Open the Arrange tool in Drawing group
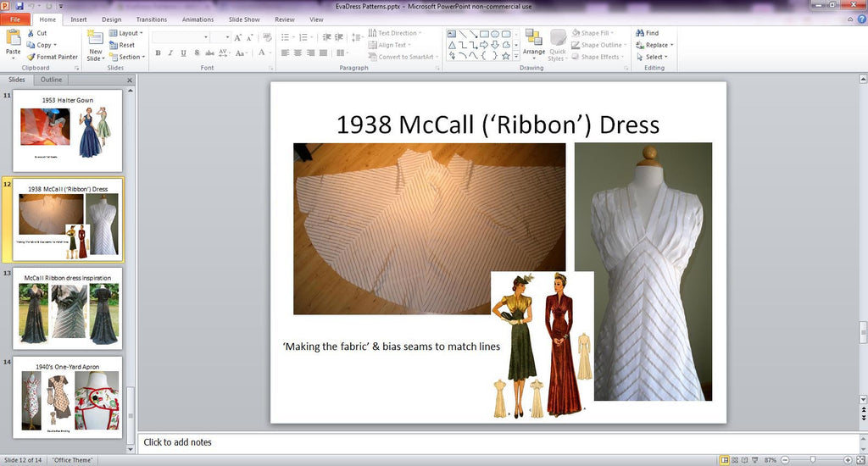The image size is (868, 466). 533,41
